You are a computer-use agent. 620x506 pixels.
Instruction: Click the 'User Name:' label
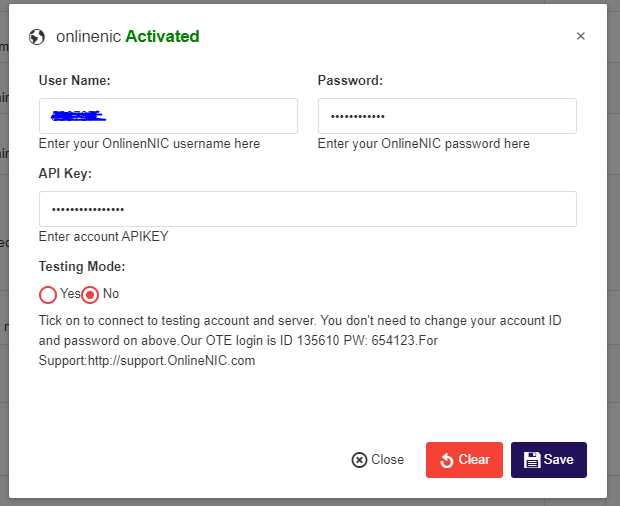[x=75, y=80]
